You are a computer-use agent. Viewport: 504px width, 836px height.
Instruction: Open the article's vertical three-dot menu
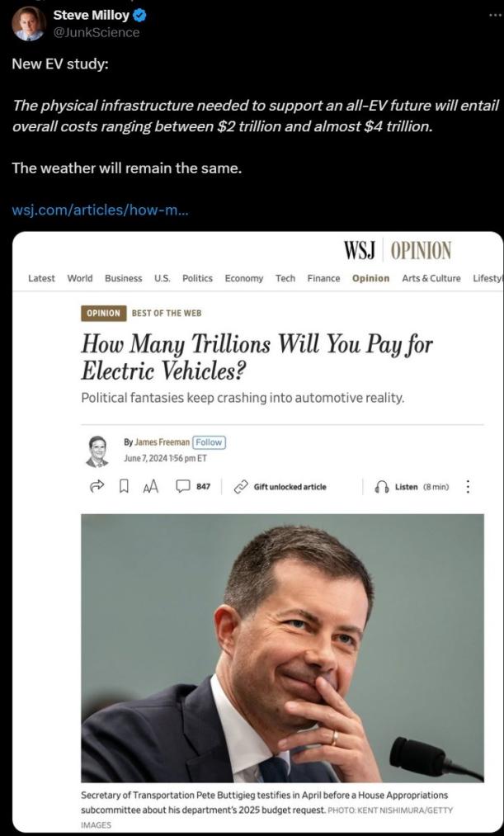[468, 486]
